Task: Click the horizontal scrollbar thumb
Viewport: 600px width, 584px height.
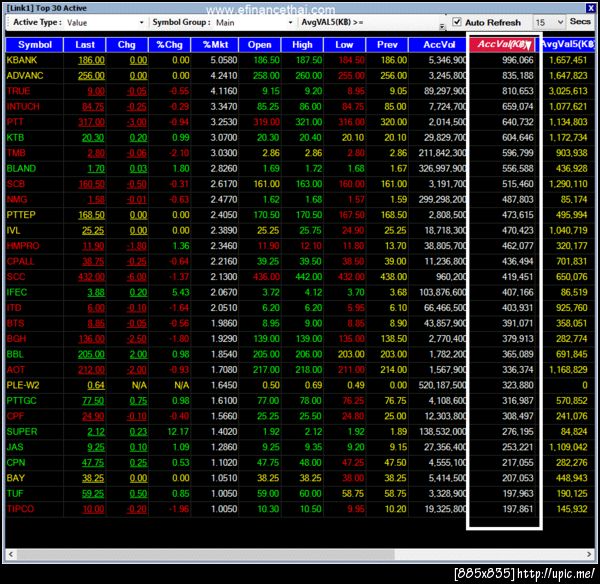Action: tap(205, 554)
